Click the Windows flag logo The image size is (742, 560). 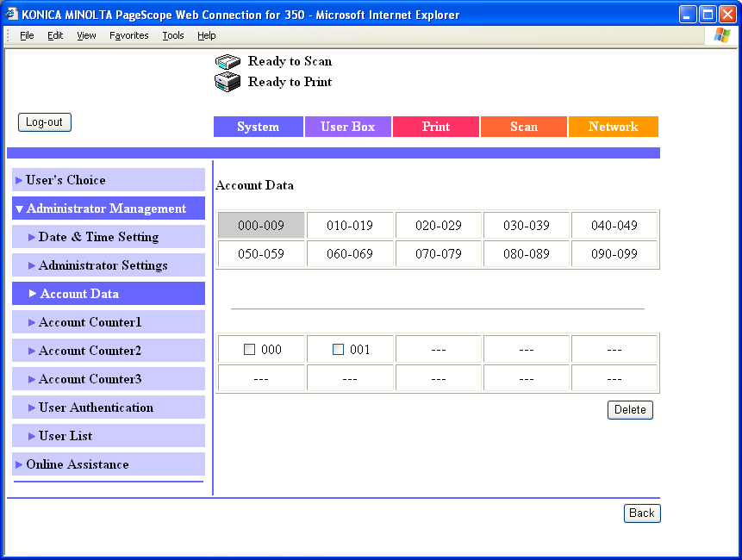pyautogui.click(x=722, y=35)
